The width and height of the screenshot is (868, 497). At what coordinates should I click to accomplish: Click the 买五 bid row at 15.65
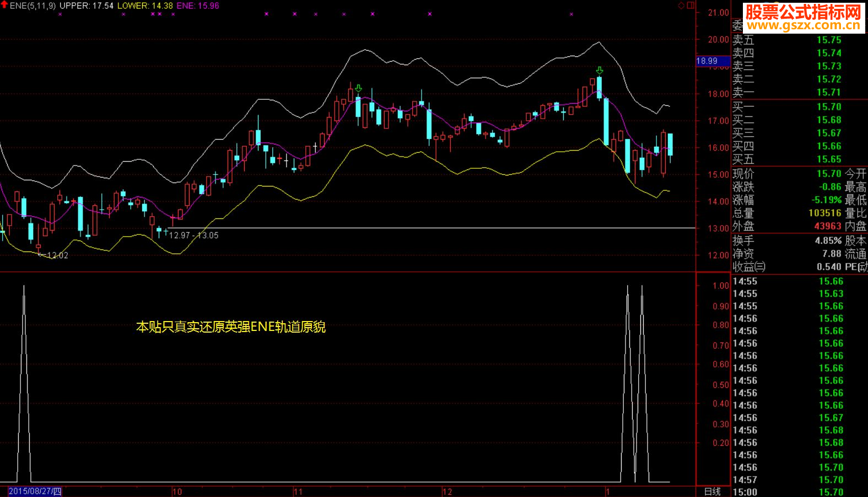click(787, 159)
